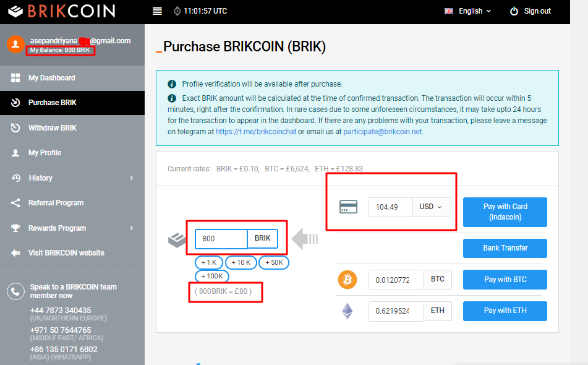Click the ETH amount field
The height and width of the screenshot is (365, 588).
click(x=396, y=311)
